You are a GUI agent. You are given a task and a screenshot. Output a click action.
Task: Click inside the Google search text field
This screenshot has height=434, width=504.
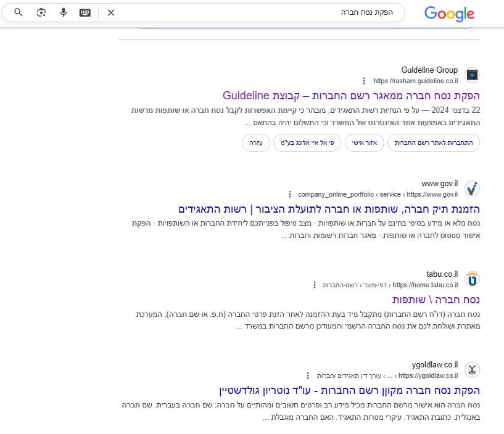[x=259, y=12]
